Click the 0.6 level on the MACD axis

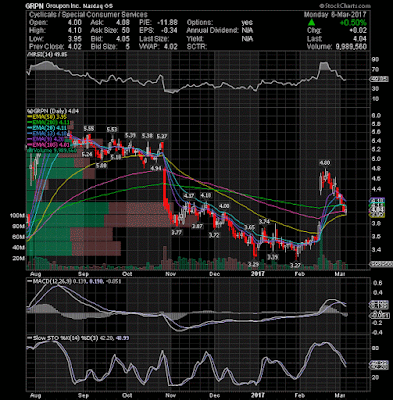pyautogui.click(x=377, y=283)
